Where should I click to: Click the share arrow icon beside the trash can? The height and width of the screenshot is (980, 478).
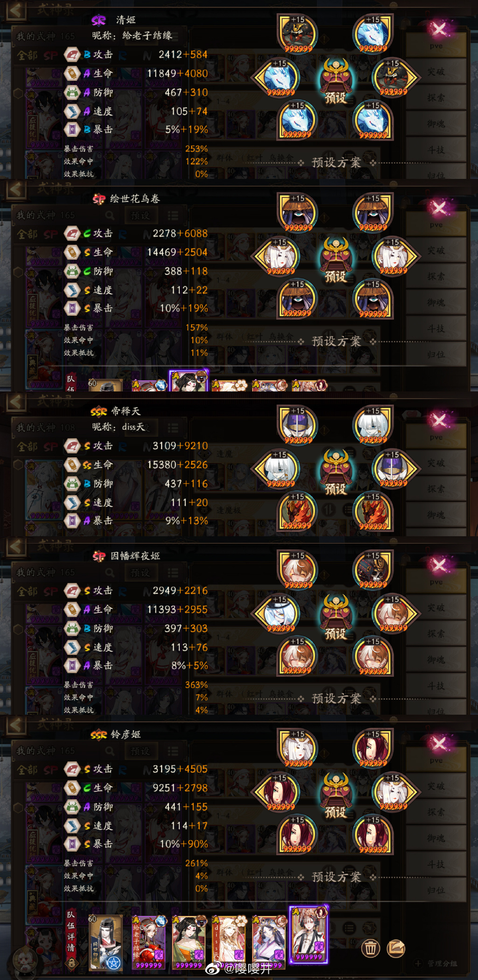396,948
